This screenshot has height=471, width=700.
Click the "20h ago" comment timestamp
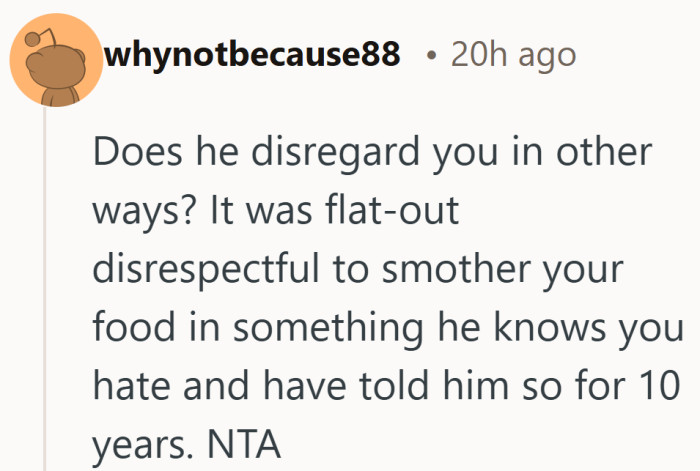point(513,55)
